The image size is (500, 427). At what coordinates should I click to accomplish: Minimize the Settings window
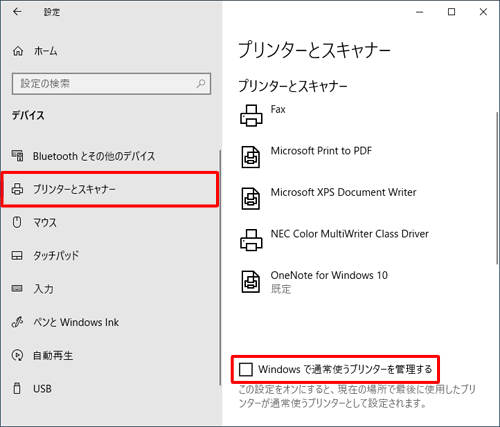click(x=420, y=12)
